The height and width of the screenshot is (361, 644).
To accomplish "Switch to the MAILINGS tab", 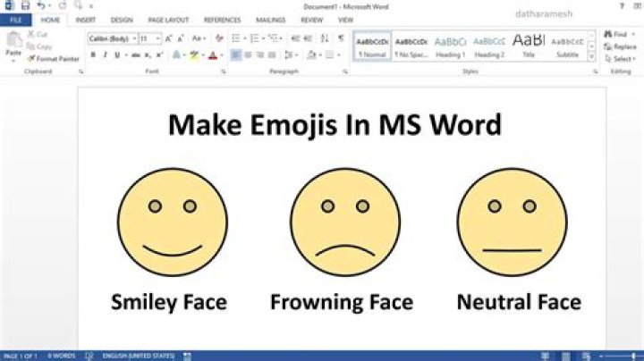I will [271, 20].
